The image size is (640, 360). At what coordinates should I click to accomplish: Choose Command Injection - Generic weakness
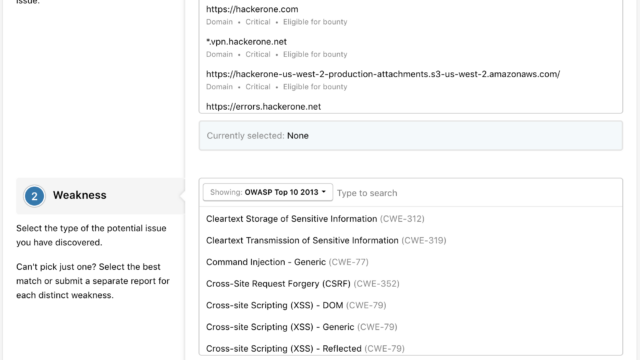coord(411,262)
